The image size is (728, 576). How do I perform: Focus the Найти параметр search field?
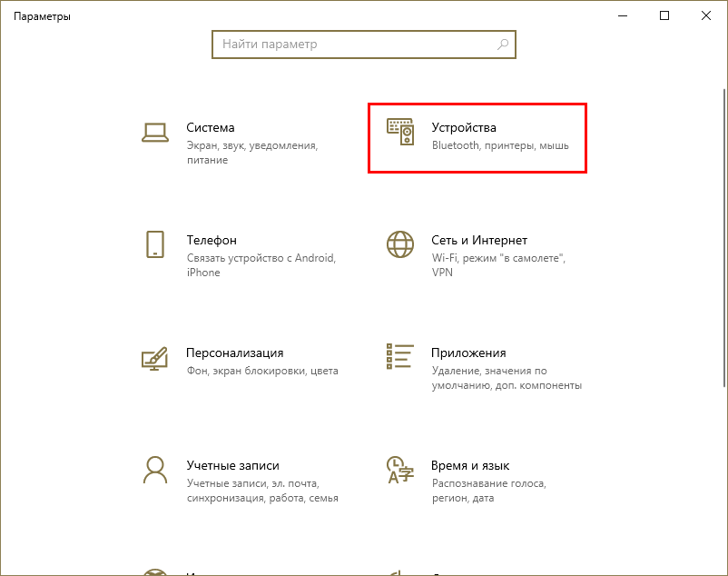[354, 44]
